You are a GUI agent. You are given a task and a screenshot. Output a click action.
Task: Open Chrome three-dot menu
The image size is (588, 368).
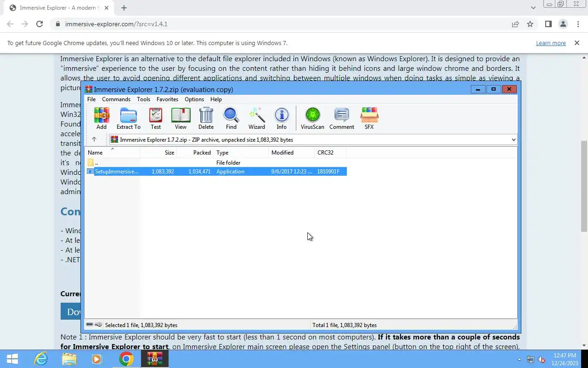click(x=577, y=24)
